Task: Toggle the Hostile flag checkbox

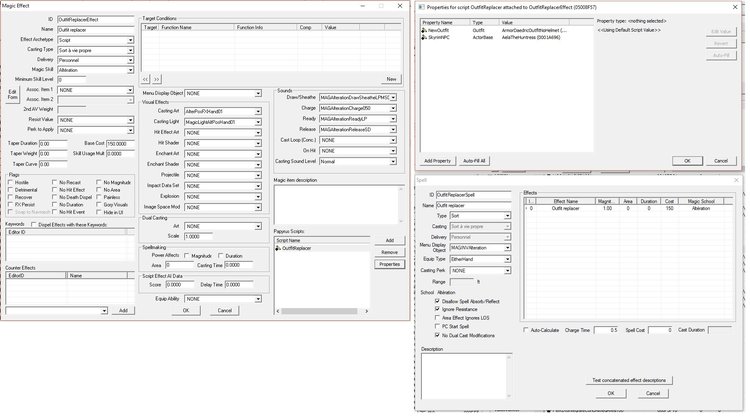Action: (11, 183)
